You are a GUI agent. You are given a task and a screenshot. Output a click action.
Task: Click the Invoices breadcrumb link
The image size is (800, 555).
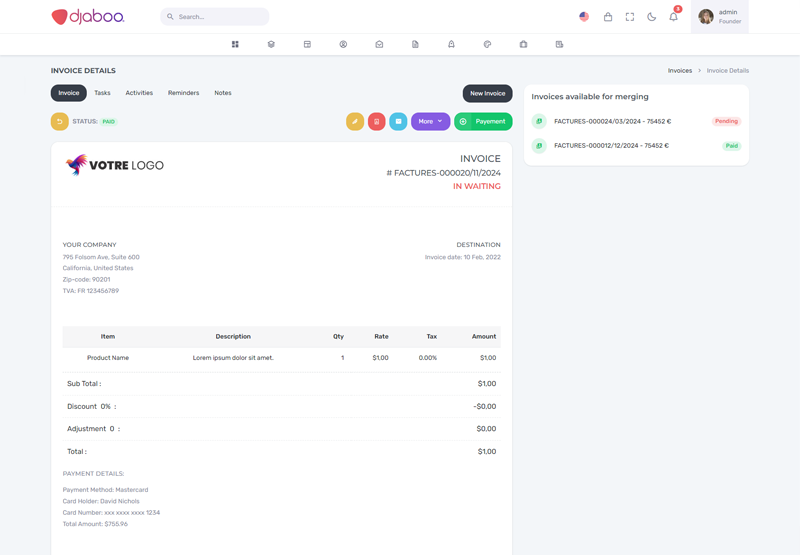coord(680,71)
